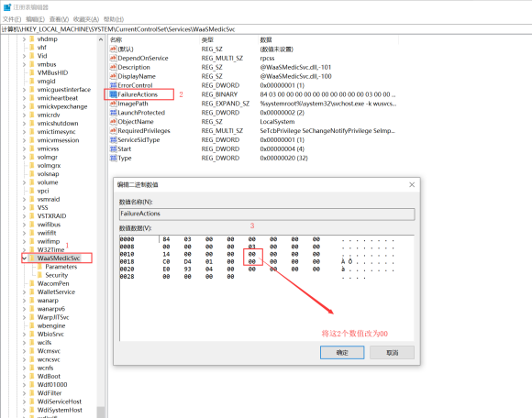This screenshot has height=418, width=532.
Task: Collapse the WaaSMedicSvc tree node
Action: point(24,258)
